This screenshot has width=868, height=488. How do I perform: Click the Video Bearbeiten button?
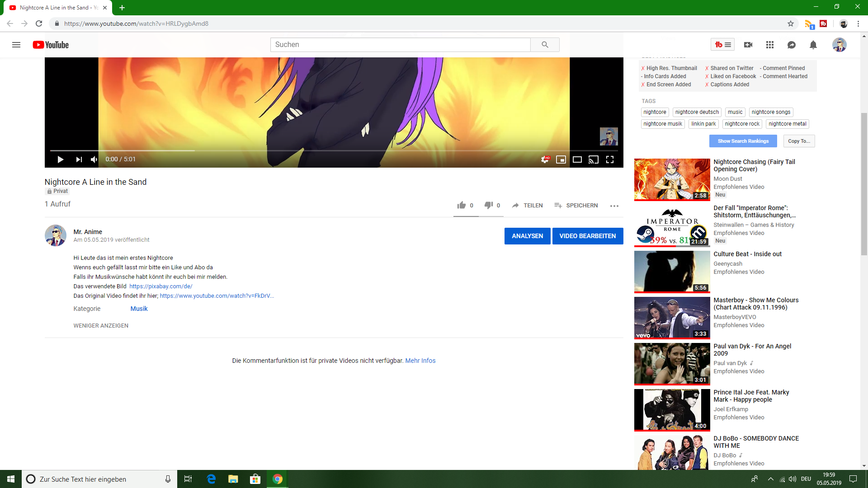pyautogui.click(x=587, y=236)
